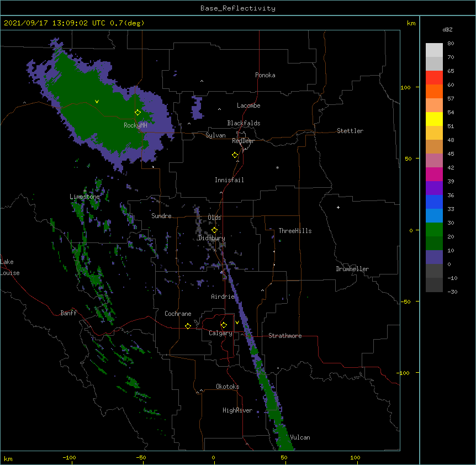This screenshot has width=476, height=465.
Task: Click the purple 10 dBZ legend swatch
Action: click(434, 257)
